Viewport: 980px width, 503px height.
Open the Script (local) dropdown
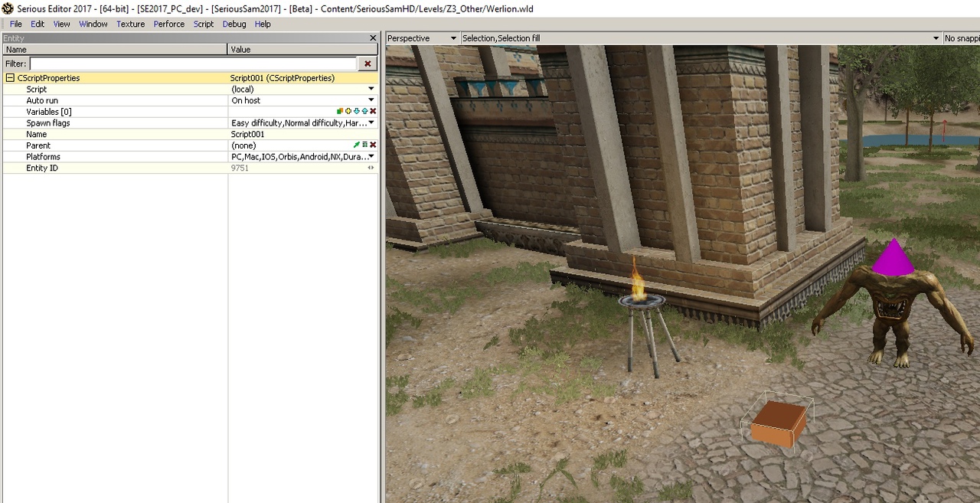tap(371, 90)
